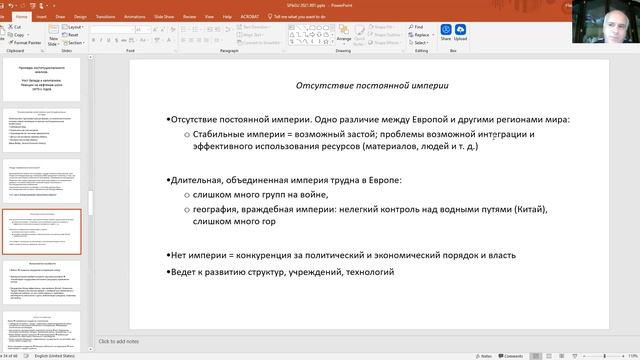Screen dimensions: 640x360
Task: Click Convert to SmartArt
Action: [x=258, y=42]
